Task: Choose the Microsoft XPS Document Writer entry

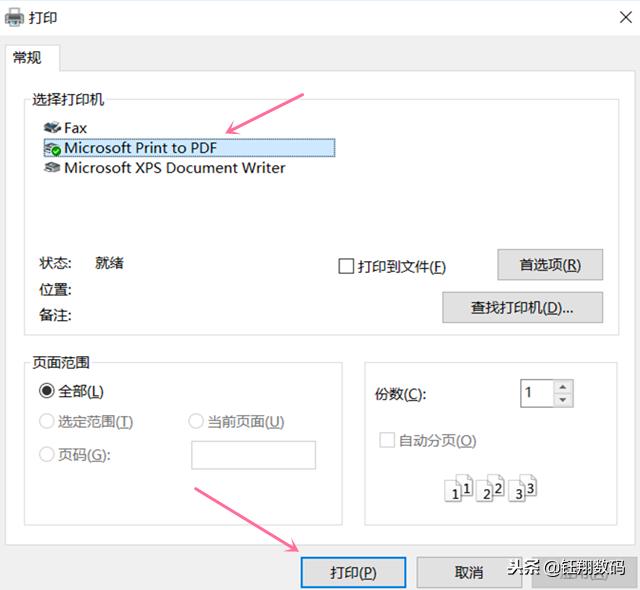Action: click(x=164, y=168)
